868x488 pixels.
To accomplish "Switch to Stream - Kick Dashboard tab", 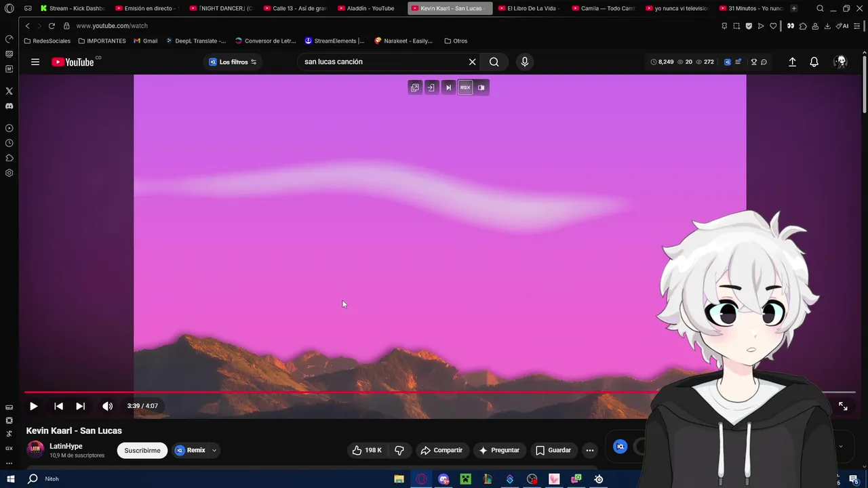I will tap(73, 8).
